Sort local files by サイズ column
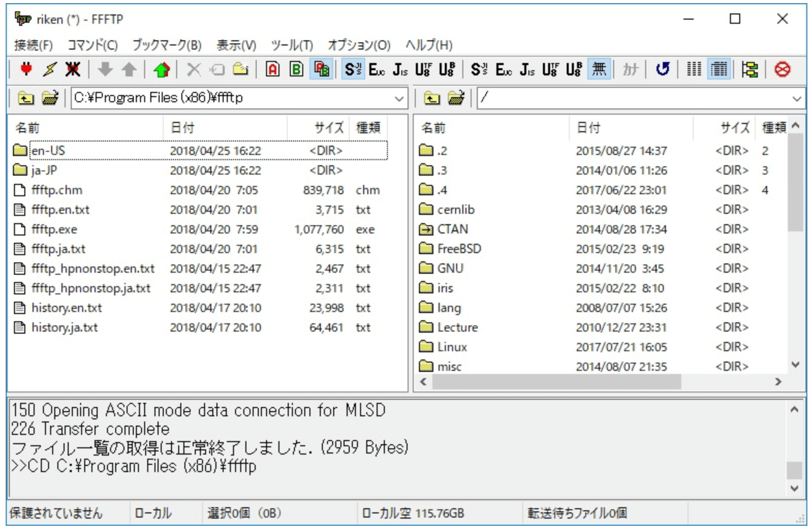This screenshot has width=811, height=532. (x=318, y=128)
